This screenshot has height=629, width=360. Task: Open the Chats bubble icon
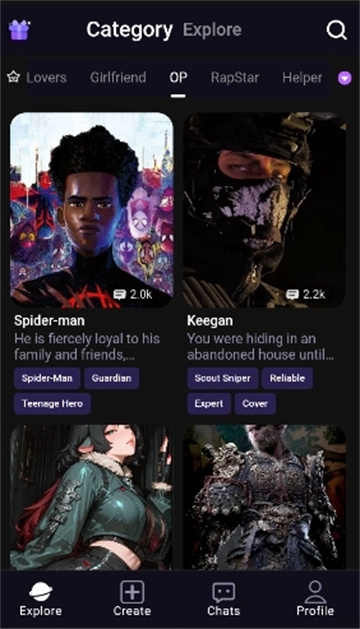(224, 592)
